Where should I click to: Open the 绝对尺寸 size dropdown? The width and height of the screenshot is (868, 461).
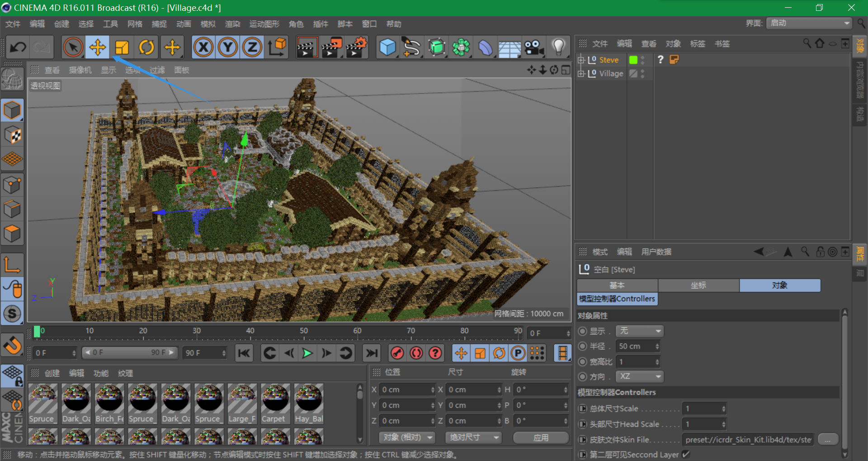[473, 437]
